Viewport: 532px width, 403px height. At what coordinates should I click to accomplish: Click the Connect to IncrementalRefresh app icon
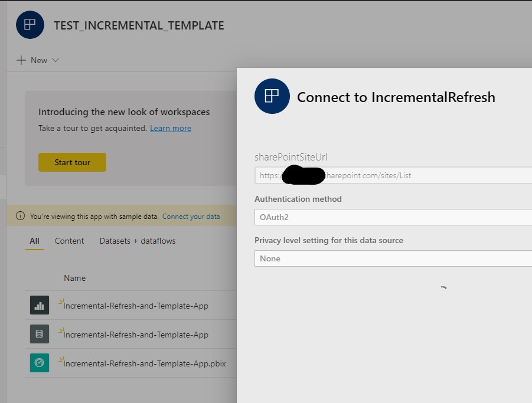272,96
